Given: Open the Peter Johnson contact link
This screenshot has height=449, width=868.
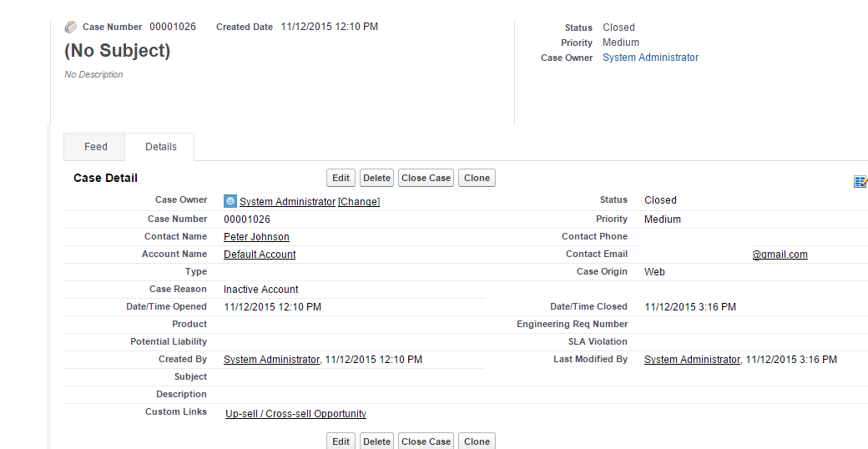Looking at the screenshot, I should click(x=256, y=237).
